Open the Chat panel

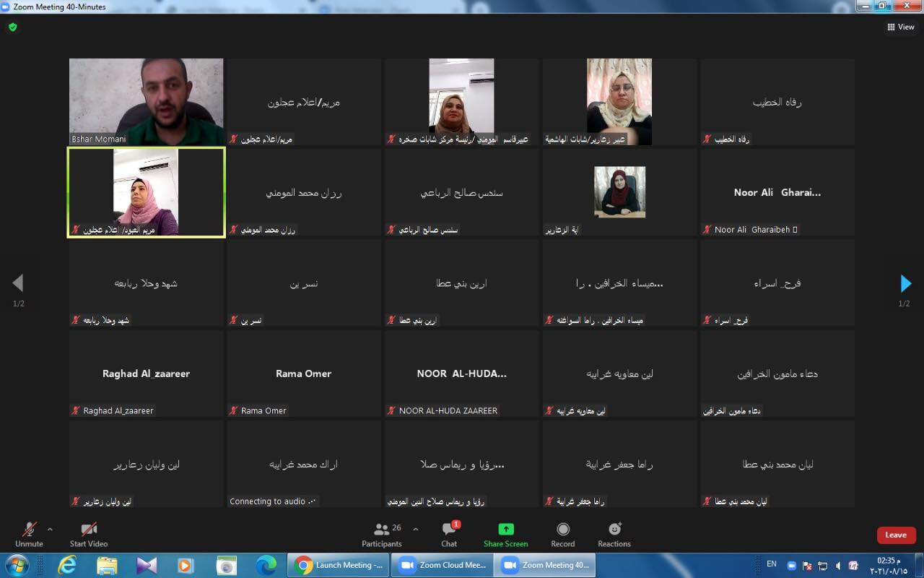449,535
